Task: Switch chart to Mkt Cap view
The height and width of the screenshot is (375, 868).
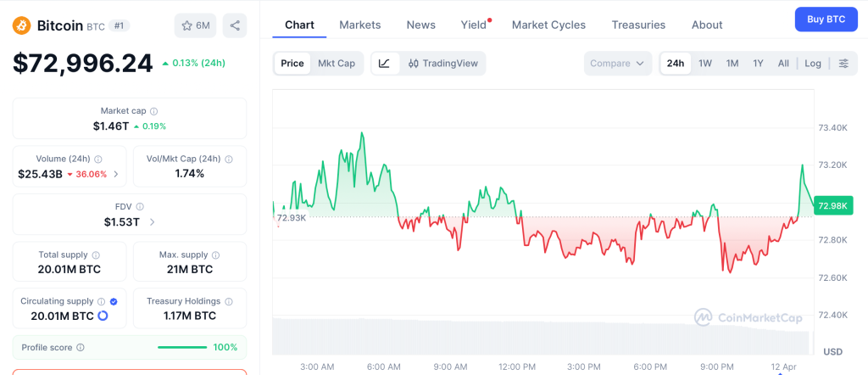Action: click(337, 64)
